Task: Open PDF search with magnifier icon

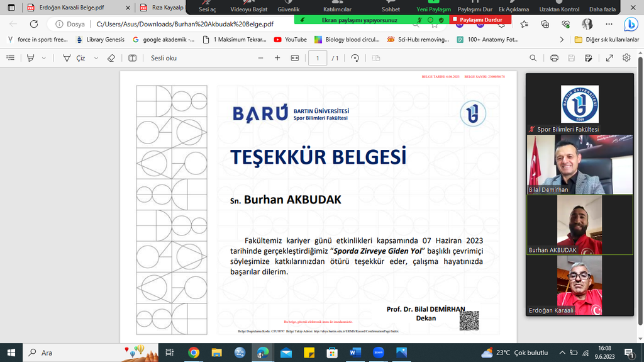Action: tap(533, 58)
